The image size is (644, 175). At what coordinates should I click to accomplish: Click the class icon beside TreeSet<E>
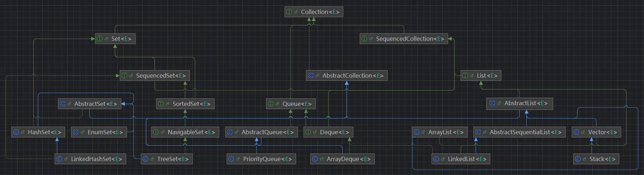pyautogui.click(x=146, y=159)
